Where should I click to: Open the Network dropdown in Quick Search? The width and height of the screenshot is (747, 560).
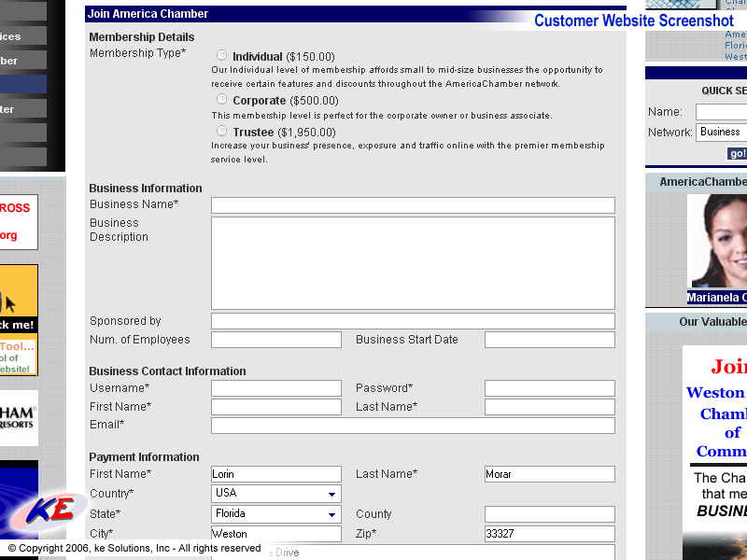click(721, 132)
